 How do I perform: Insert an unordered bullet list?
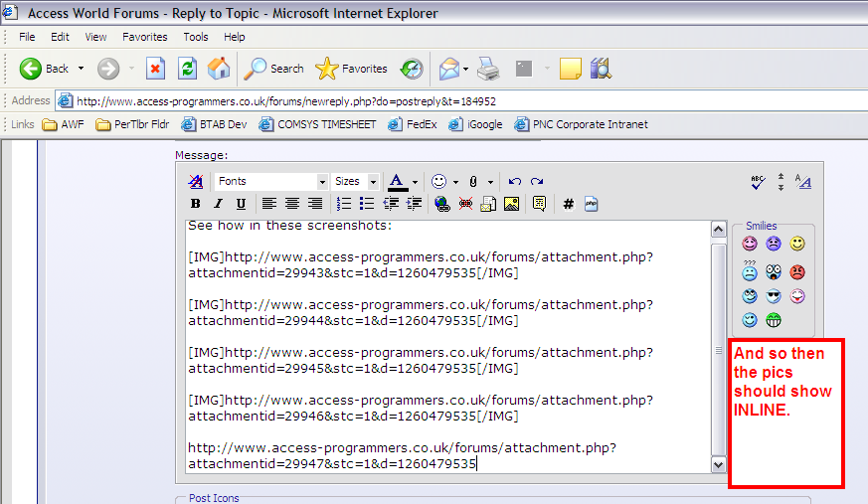coord(367,204)
